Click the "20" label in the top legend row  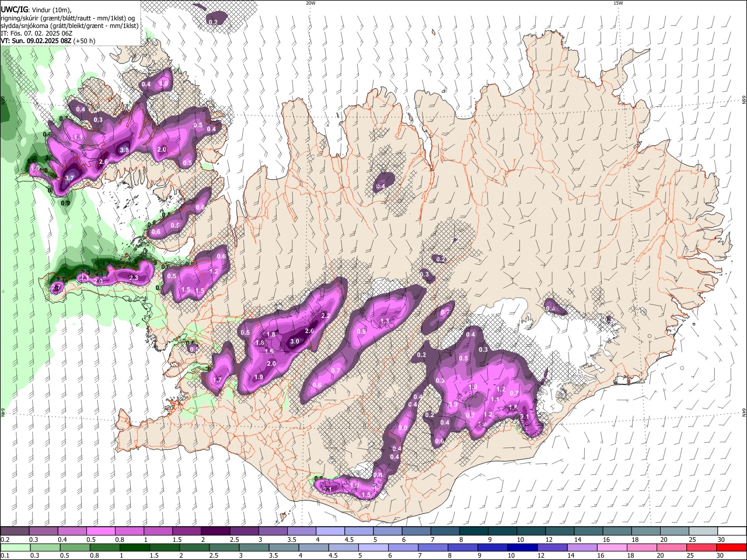click(664, 540)
